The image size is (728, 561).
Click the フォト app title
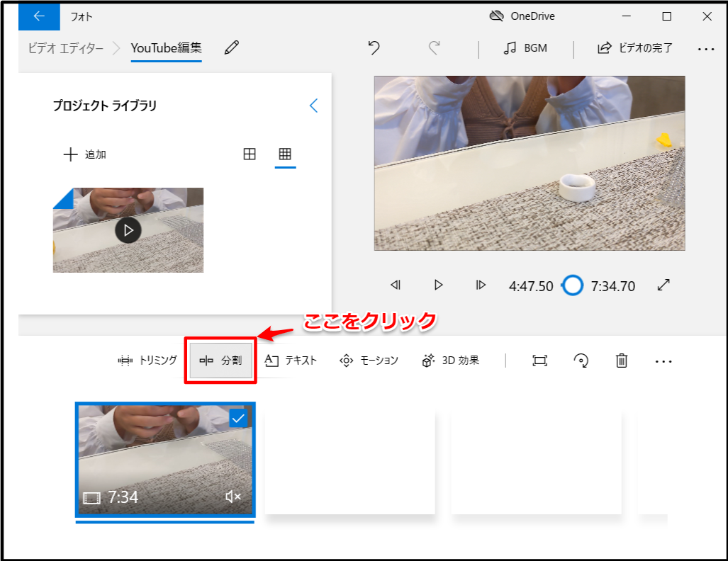(82, 17)
